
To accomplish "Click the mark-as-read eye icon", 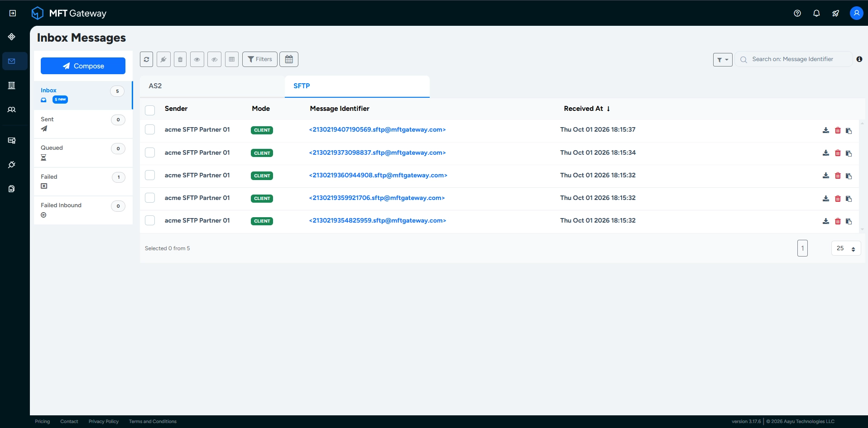I will coord(197,59).
